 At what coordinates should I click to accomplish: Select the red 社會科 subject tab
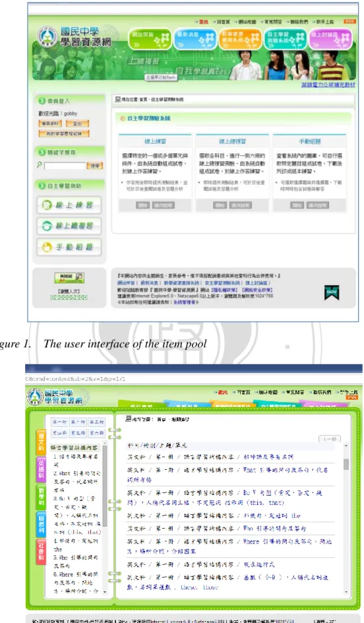pyautogui.click(x=41, y=552)
